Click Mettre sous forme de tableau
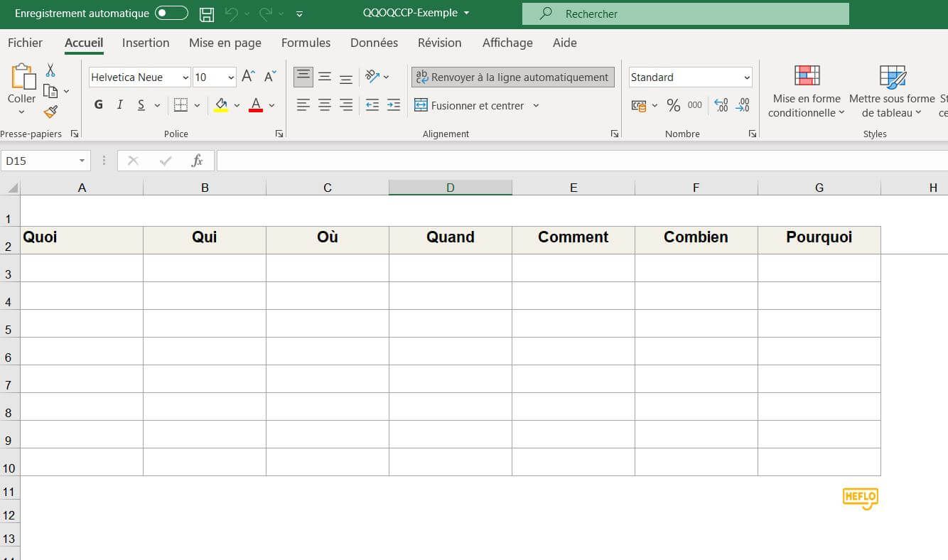Image resolution: width=948 pixels, height=560 pixels. [x=892, y=91]
